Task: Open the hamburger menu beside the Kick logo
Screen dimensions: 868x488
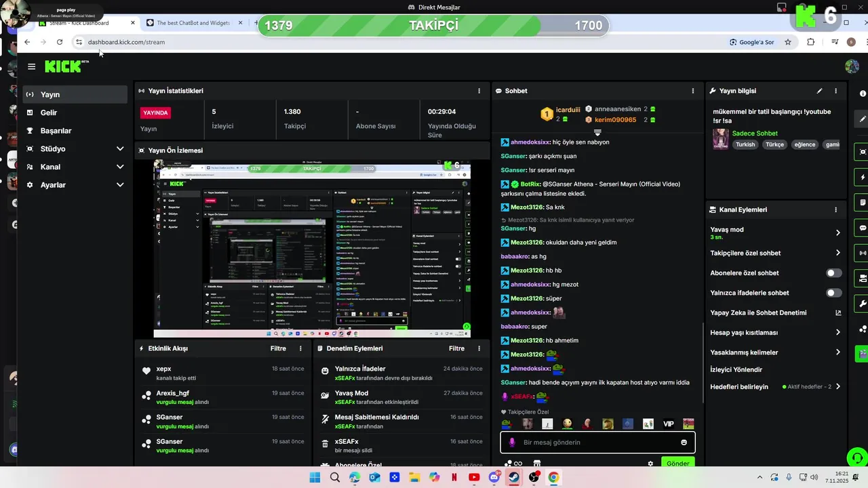Action: pos(31,66)
